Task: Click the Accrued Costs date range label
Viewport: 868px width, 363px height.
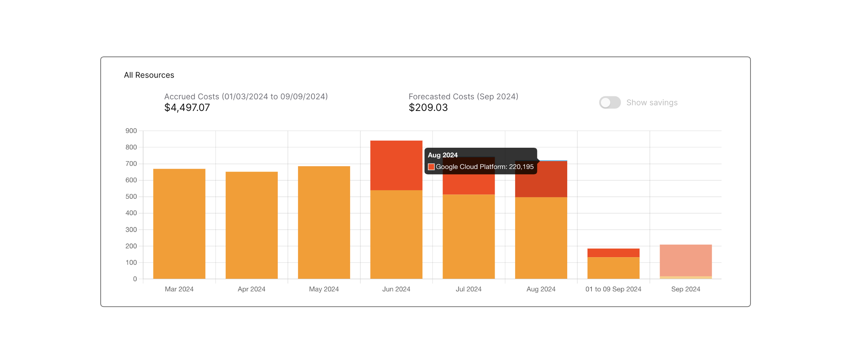Action: click(246, 96)
